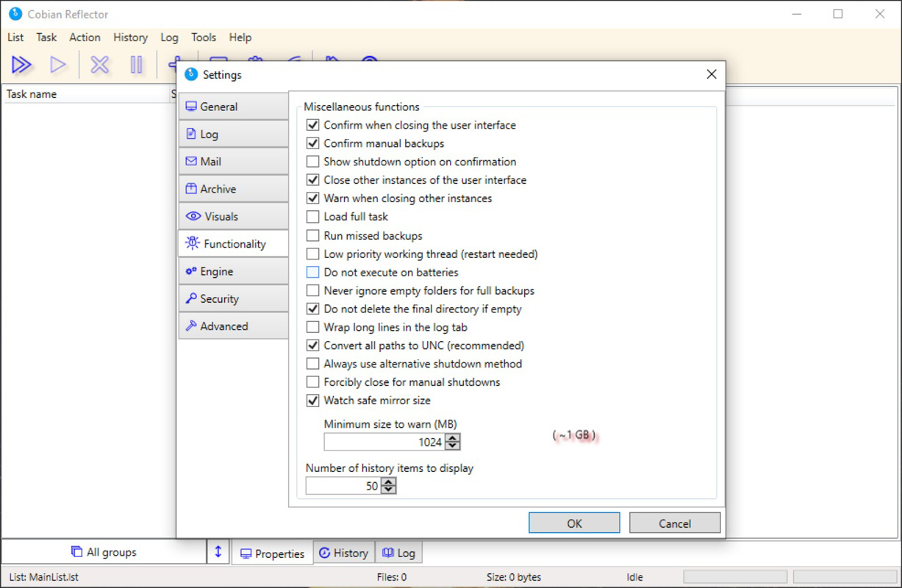The image size is (902, 588).
Task: Enable Wrap long lines in the log tab
Action: coord(313,327)
